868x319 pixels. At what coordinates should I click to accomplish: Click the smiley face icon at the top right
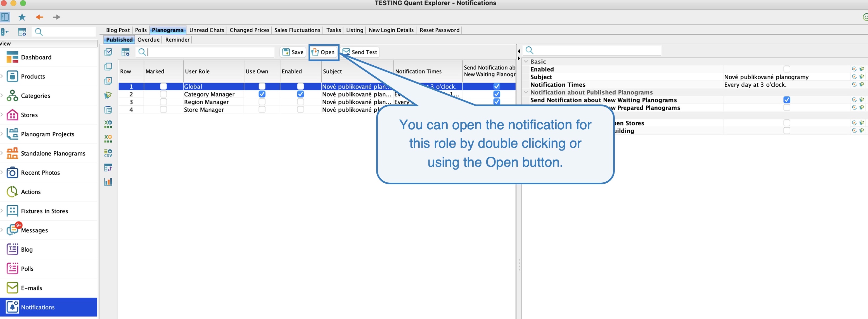pyautogui.click(x=865, y=17)
